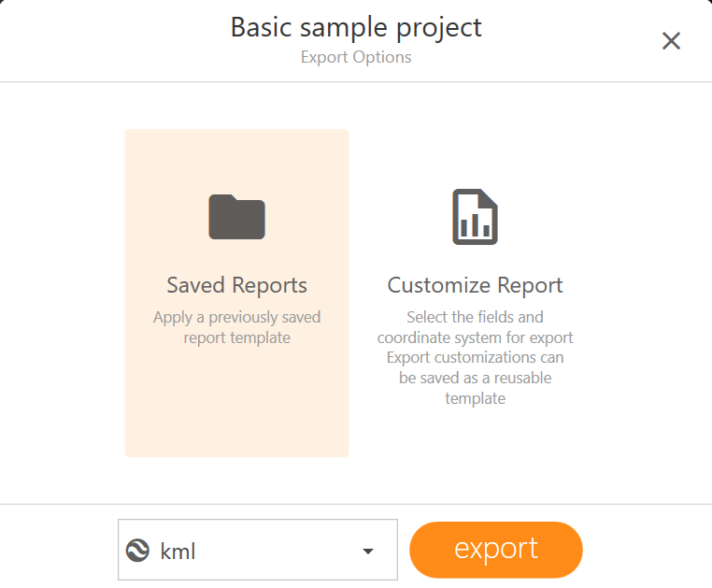Choose the Customize Report heading
This screenshot has width=712, height=588.
(475, 285)
